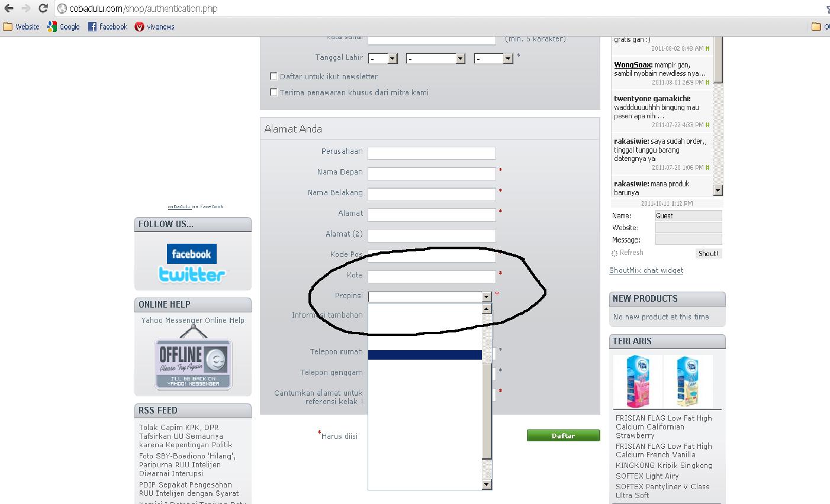Click the Twitter follow logo
The width and height of the screenshot is (830, 504).
point(192,274)
